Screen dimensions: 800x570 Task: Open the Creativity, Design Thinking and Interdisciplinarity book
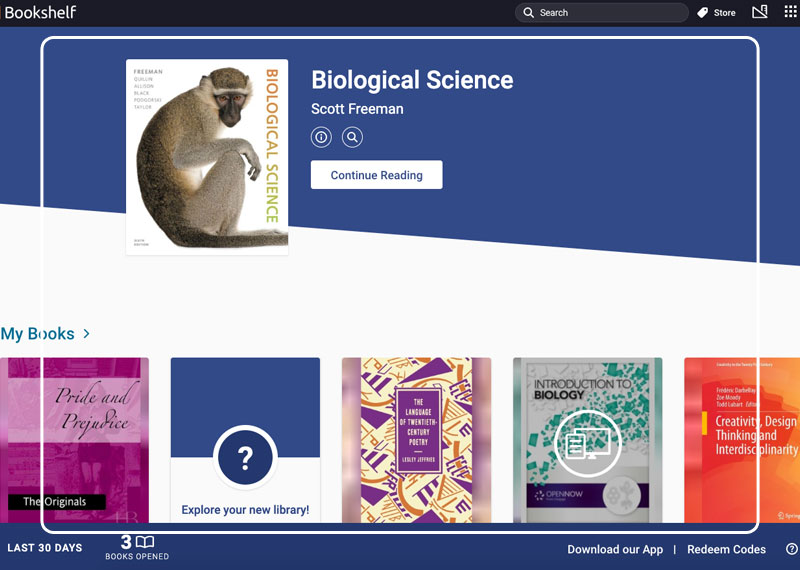pyautogui.click(x=742, y=440)
